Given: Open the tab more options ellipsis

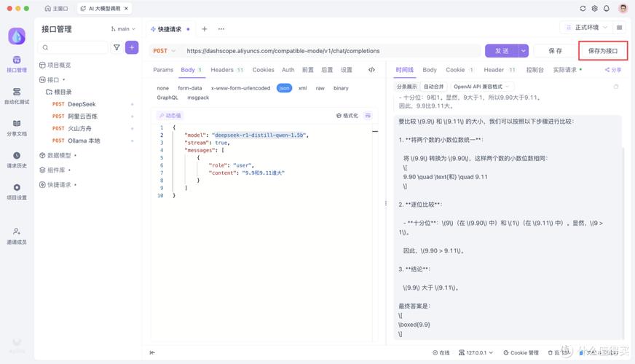Looking at the screenshot, I should (221, 28).
